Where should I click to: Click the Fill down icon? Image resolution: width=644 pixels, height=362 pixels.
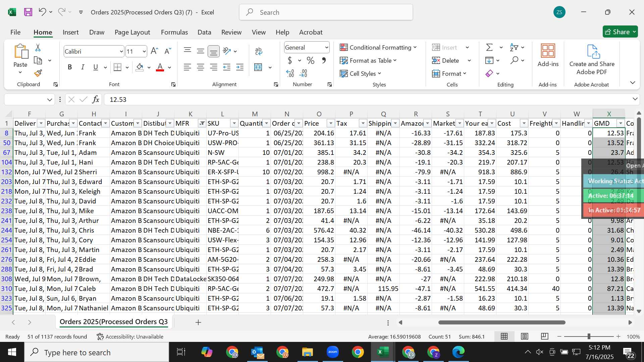[489, 60]
